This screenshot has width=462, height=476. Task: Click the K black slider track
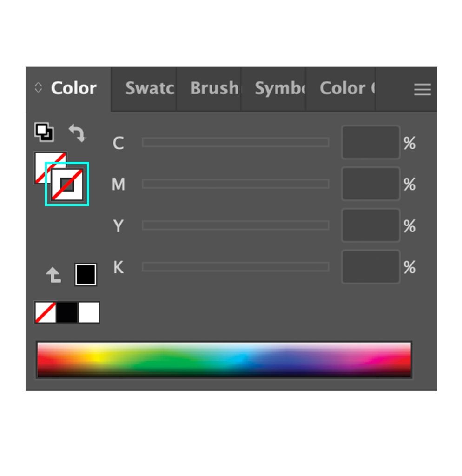point(236,267)
